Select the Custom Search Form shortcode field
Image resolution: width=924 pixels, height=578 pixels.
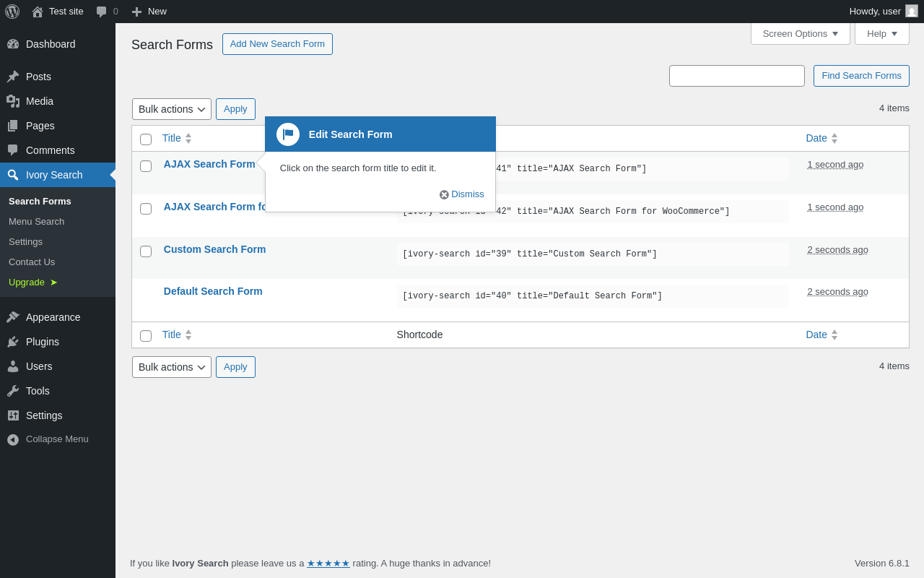click(593, 254)
